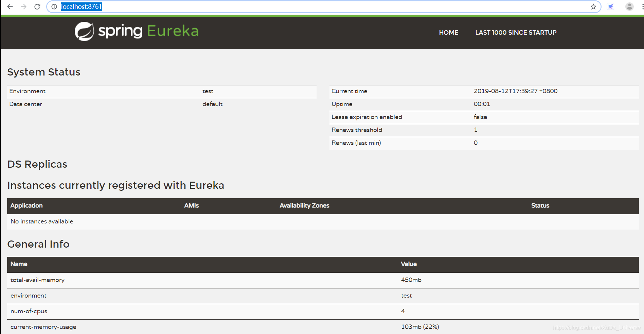This screenshot has width=644, height=334.
Task: Click the Value column header
Action: 409,264
